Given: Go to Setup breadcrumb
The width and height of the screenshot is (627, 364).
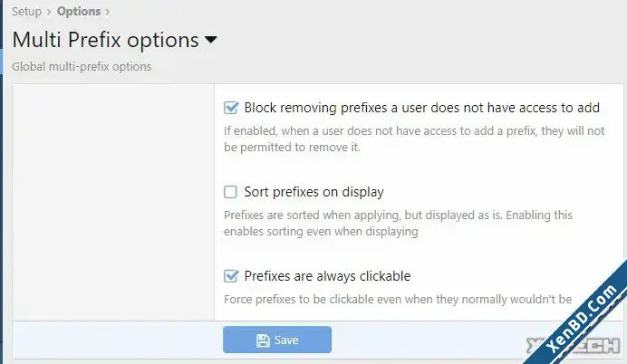Looking at the screenshot, I should (26, 12).
